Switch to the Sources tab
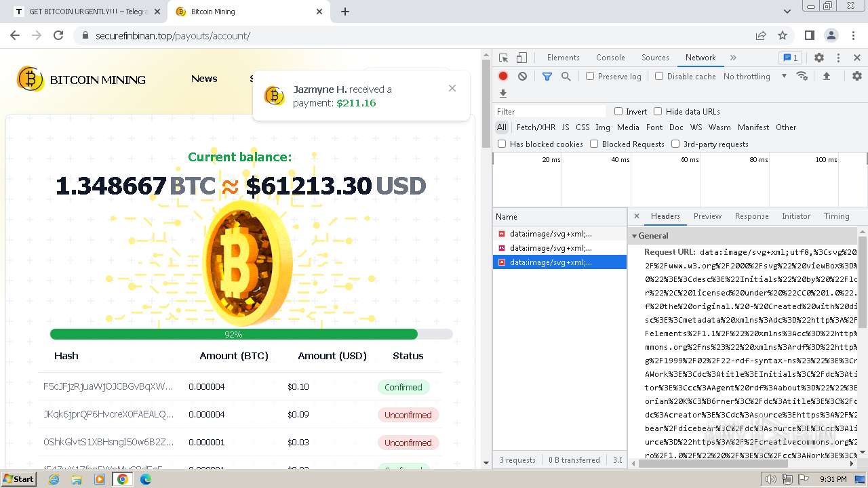 [x=655, y=58]
